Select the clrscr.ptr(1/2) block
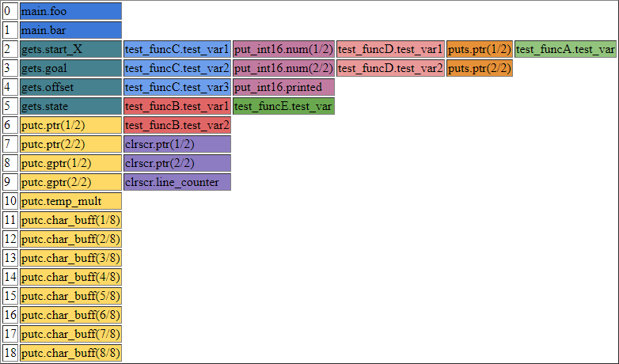This screenshot has width=619, height=364. pyautogui.click(x=177, y=144)
